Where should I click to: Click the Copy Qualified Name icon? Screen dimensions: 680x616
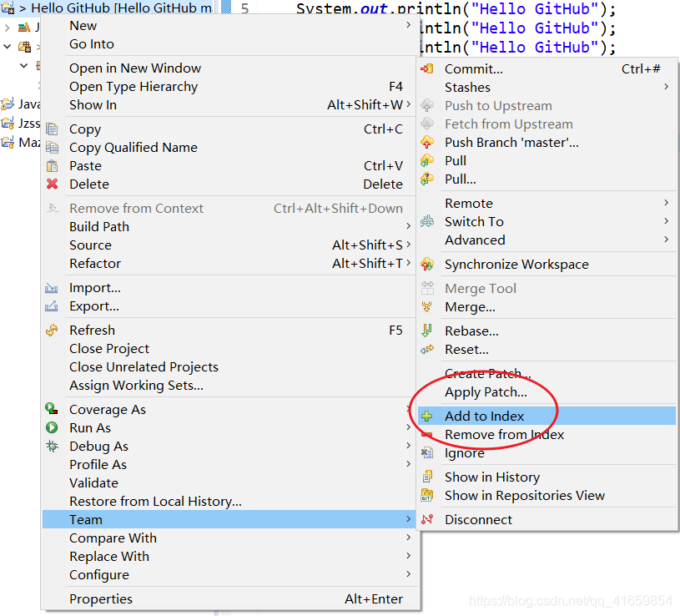tap(52, 148)
